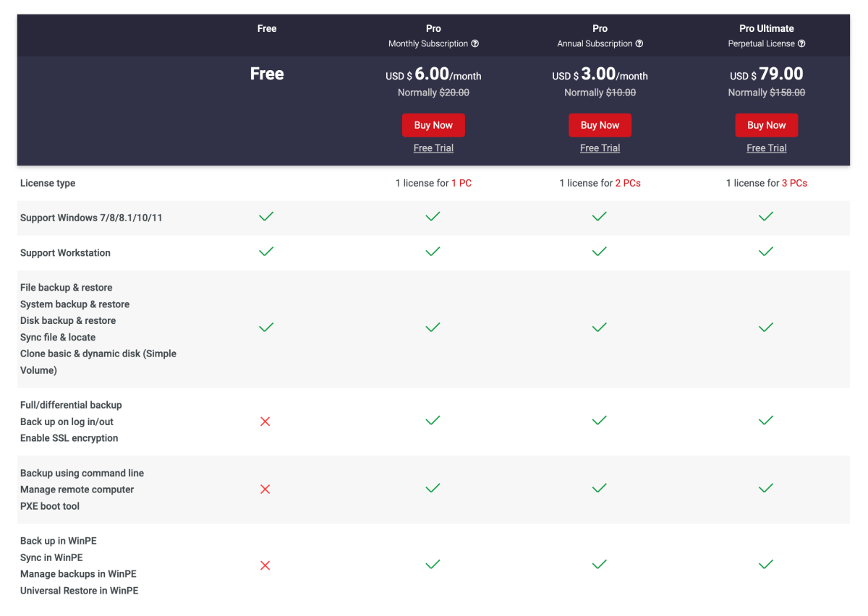Select the Free plan column header
The width and height of the screenshot is (868, 616).
click(267, 29)
